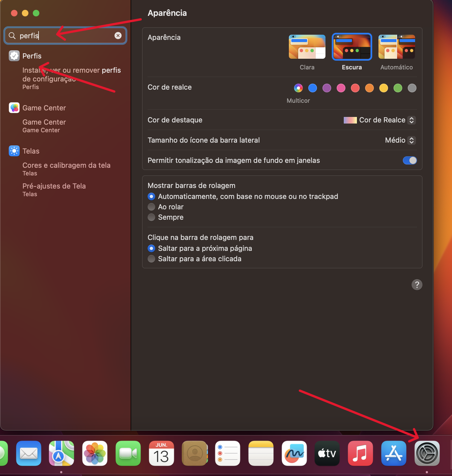Open the Cor de destaque dropdown
The height and width of the screenshot is (476, 452).
click(x=380, y=120)
